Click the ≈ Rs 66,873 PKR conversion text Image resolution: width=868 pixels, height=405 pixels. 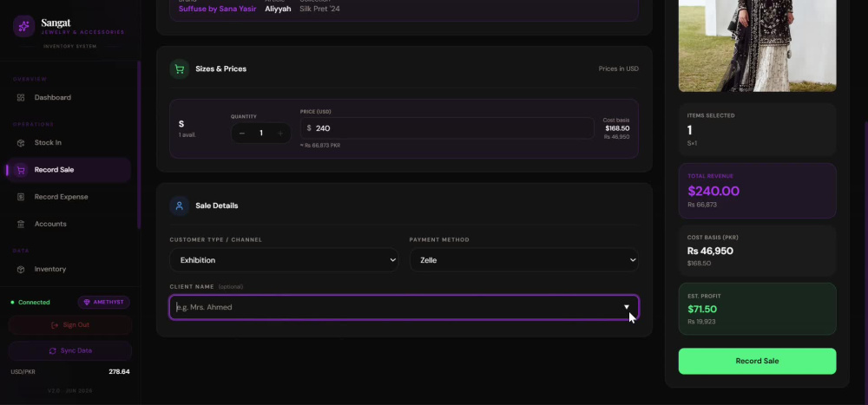[x=320, y=146]
